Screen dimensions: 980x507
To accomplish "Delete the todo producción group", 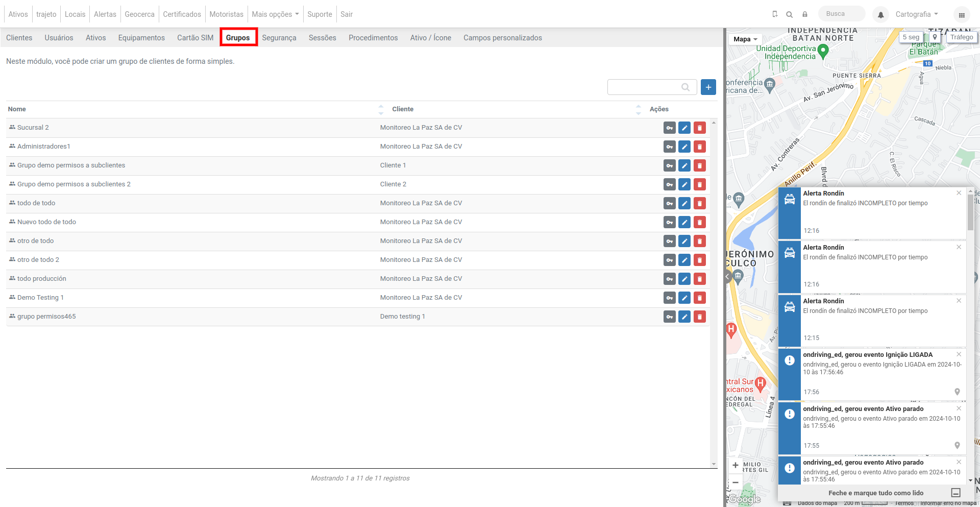I will click(x=700, y=279).
